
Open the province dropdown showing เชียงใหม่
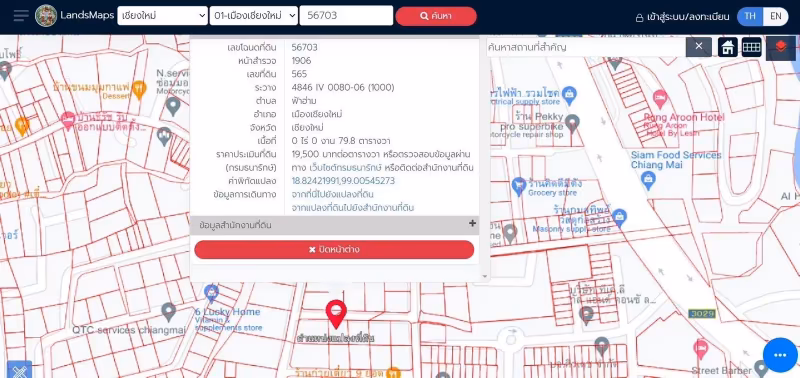(162, 15)
